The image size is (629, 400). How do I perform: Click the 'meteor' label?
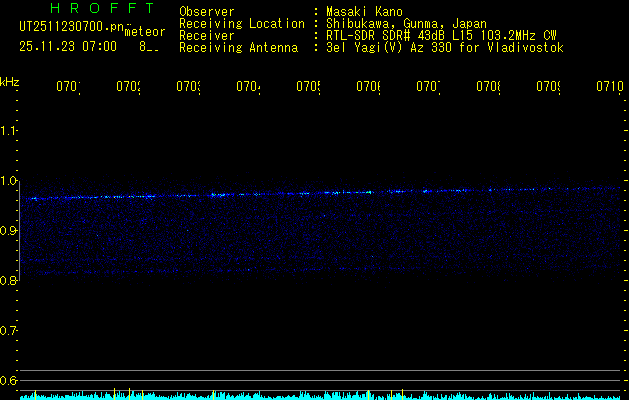[x=145, y=32]
